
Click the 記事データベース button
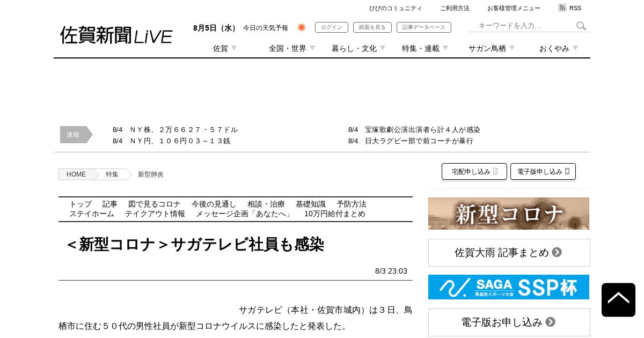[x=424, y=27]
